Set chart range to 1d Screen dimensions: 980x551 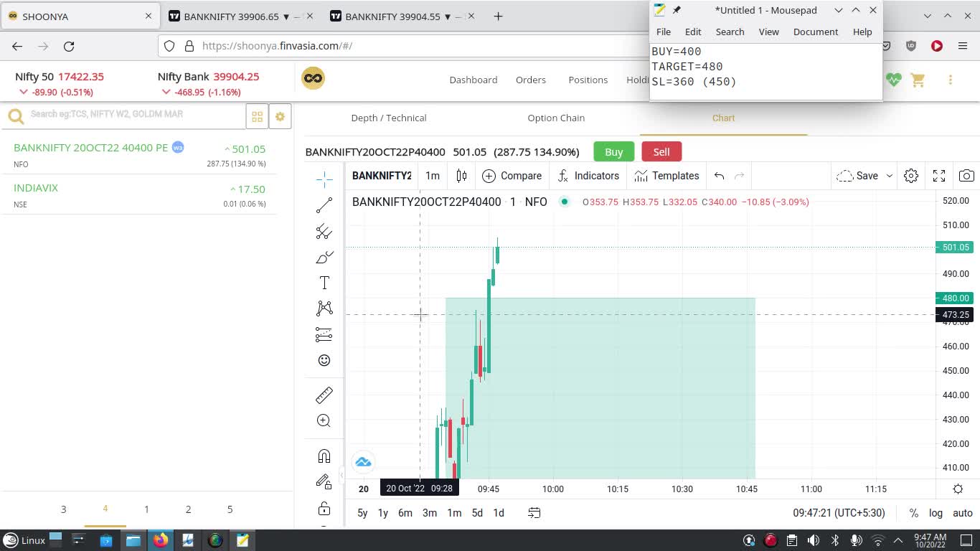(x=499, y=513)
